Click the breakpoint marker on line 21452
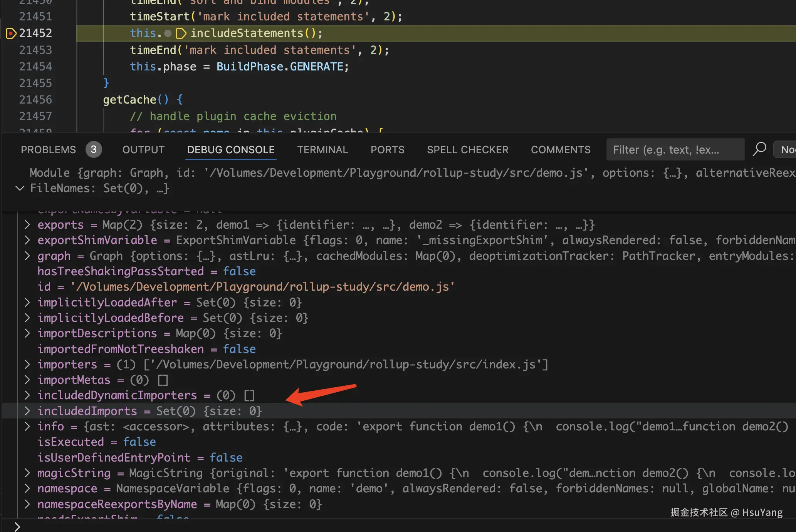The image size is (796, 532). click(x=11, y=33)
